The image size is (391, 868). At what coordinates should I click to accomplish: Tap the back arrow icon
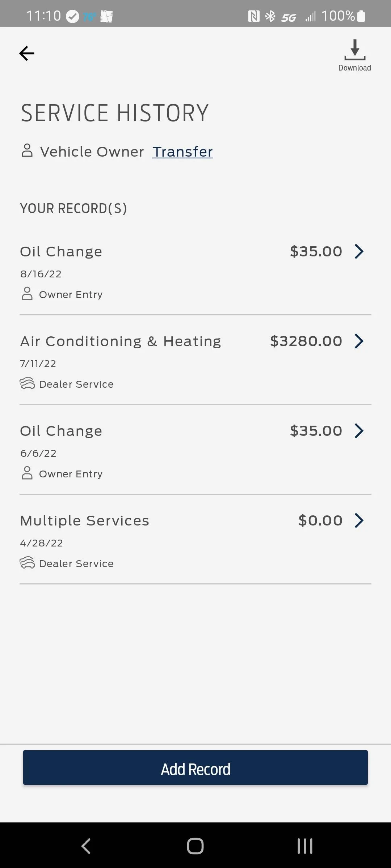[x=27, y=54]
